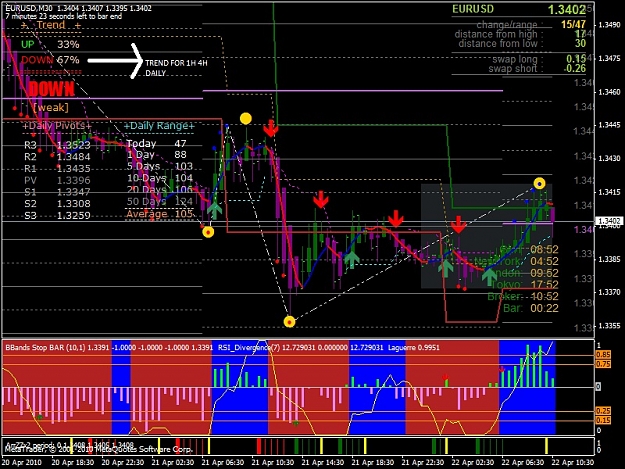
Task: Select the DOWN 67% trend reading
Action: coord(50,60)
